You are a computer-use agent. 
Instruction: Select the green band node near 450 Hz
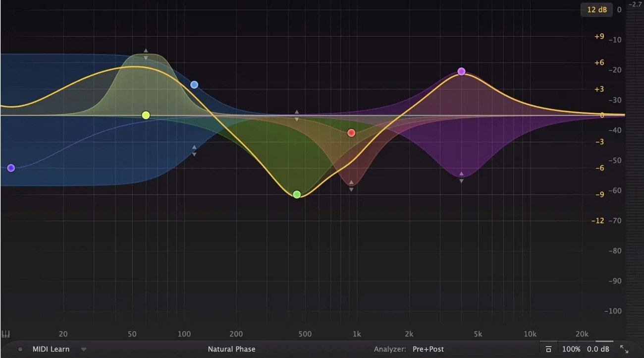click(x=297, y=194)
